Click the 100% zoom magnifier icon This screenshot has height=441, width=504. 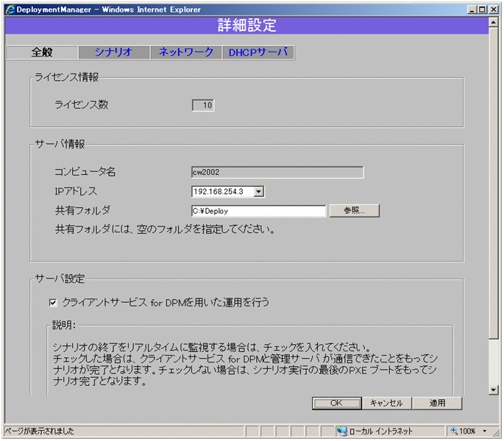point(454,431)
